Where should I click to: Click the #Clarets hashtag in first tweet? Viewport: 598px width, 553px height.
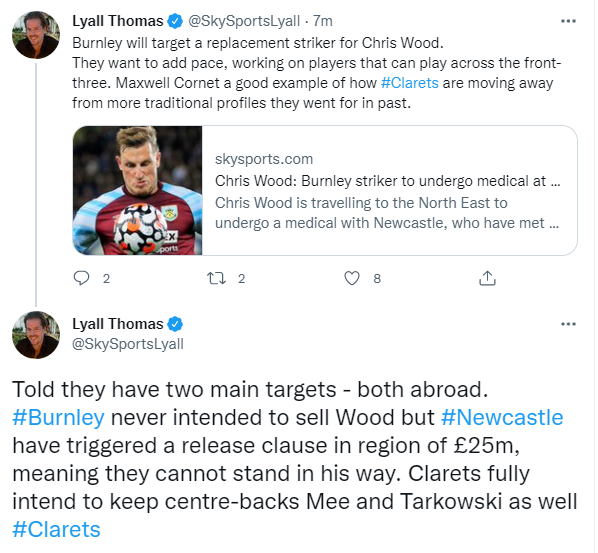click(x=410, y=83)
